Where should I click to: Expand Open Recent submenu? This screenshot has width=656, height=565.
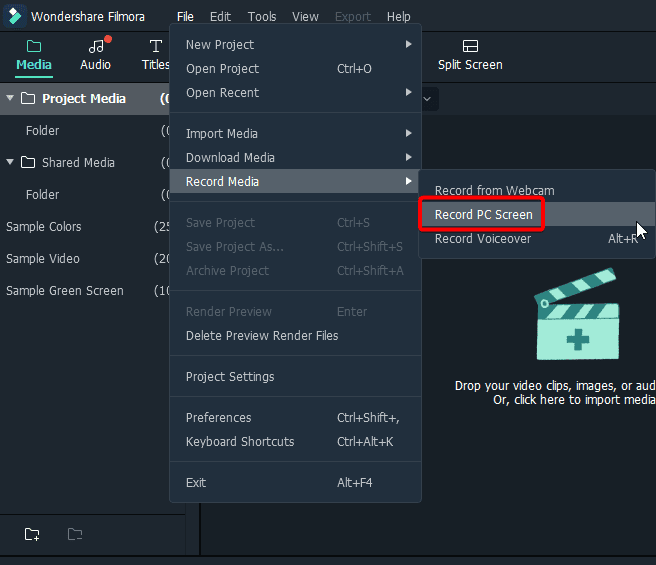(295, 92)
